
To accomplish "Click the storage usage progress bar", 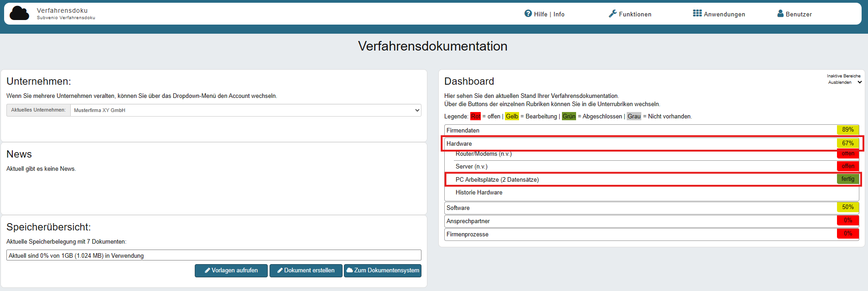I will pyautogui.click(x=214, y=255).
